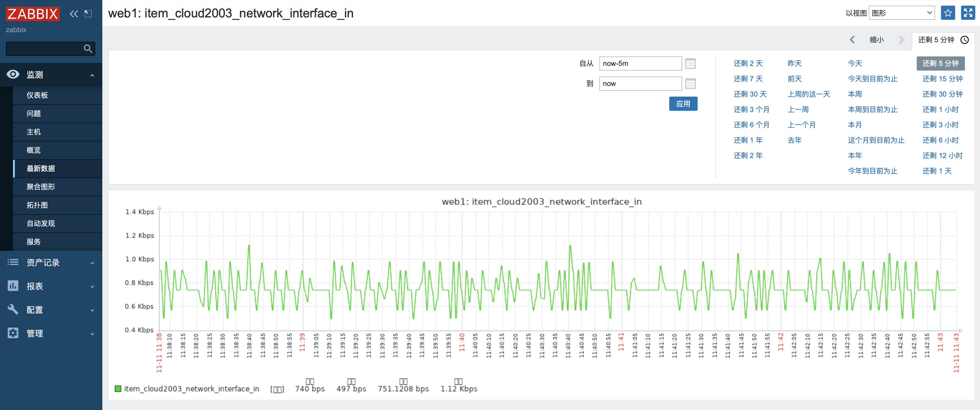Expand the 配置 menu section
This screenshot has height=410, width=980.
click(92, 310)
